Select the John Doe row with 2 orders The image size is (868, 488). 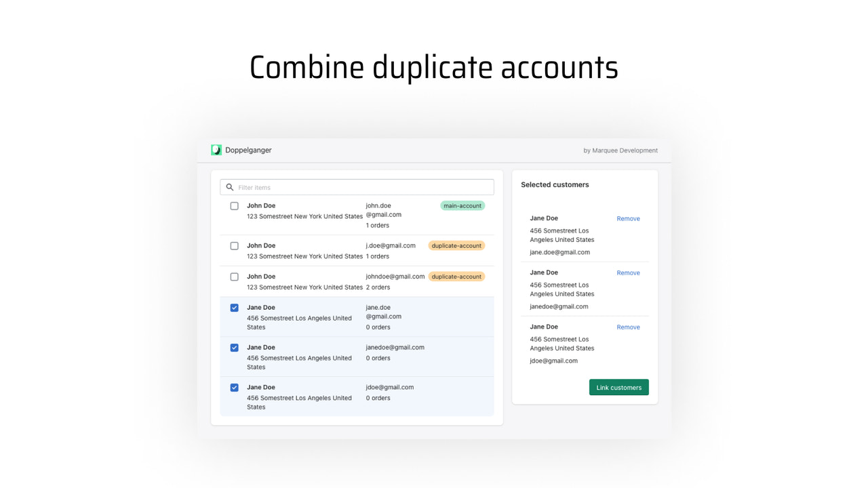(304, 281)
